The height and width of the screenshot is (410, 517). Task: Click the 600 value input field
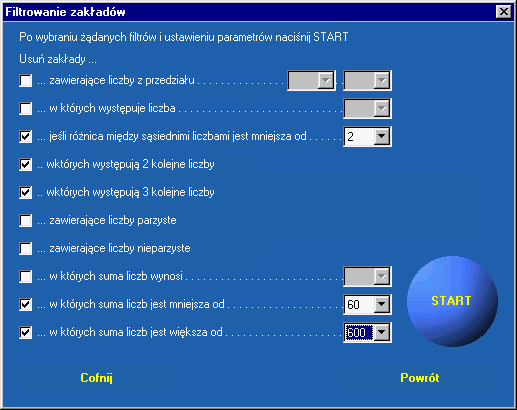(359, 332)
